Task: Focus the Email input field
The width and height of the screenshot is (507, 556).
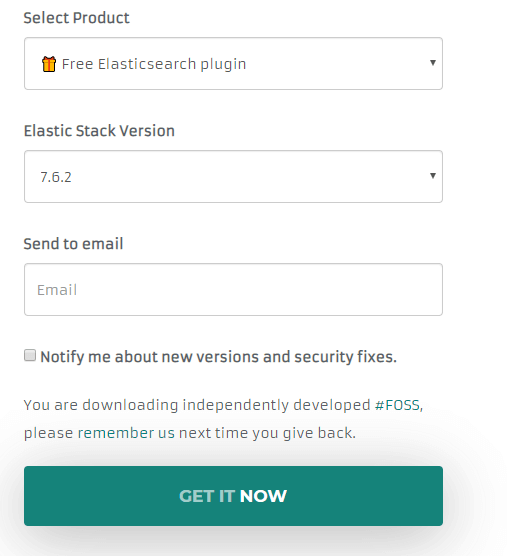Action: coord(233,289)
